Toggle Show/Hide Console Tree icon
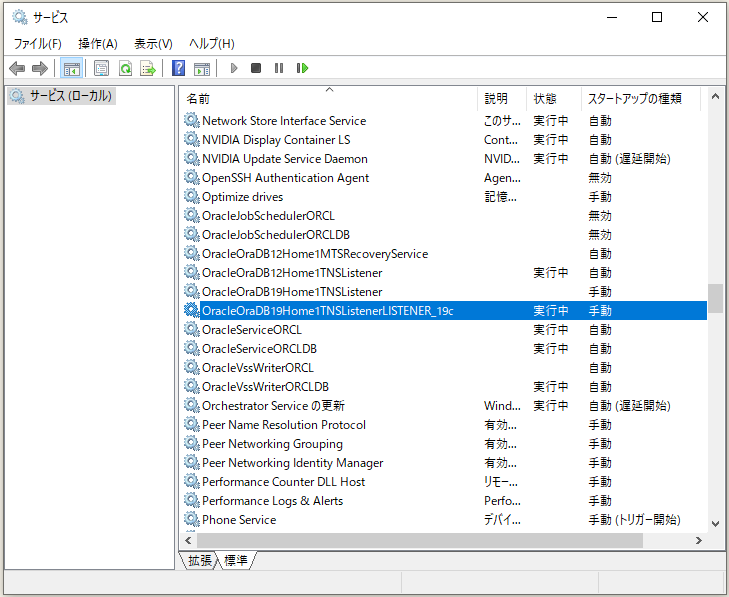This screenshot has width=729, height=597. pos(72,69)
